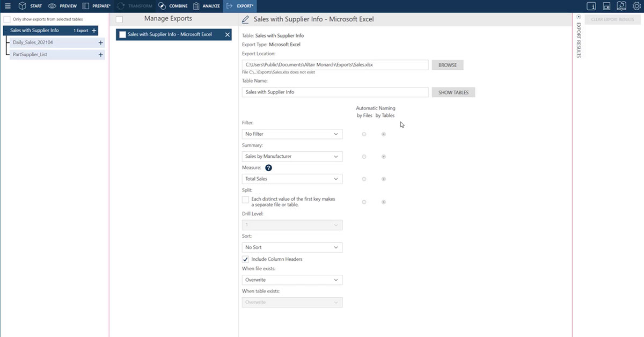Screen dimensions: 644x337
Task: Open the learning guide book icon
Action: pyautogui.click(x=622, y=6)
